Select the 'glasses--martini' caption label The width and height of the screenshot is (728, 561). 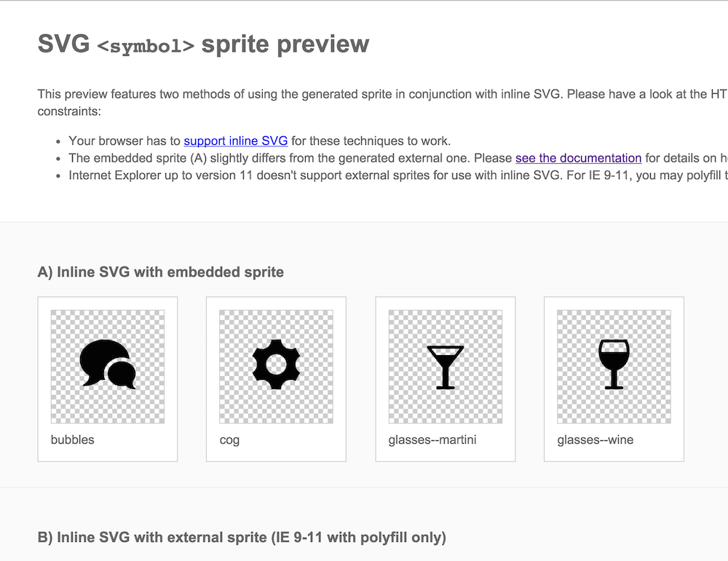pos(432,439)
